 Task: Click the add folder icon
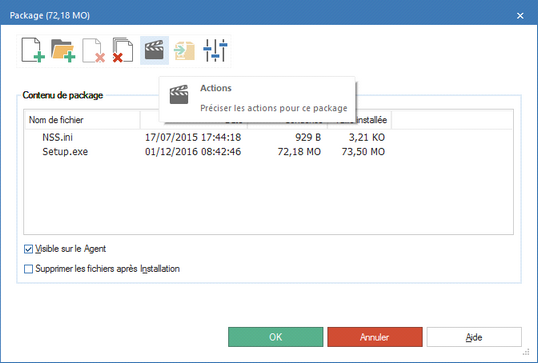pos(63,50)
